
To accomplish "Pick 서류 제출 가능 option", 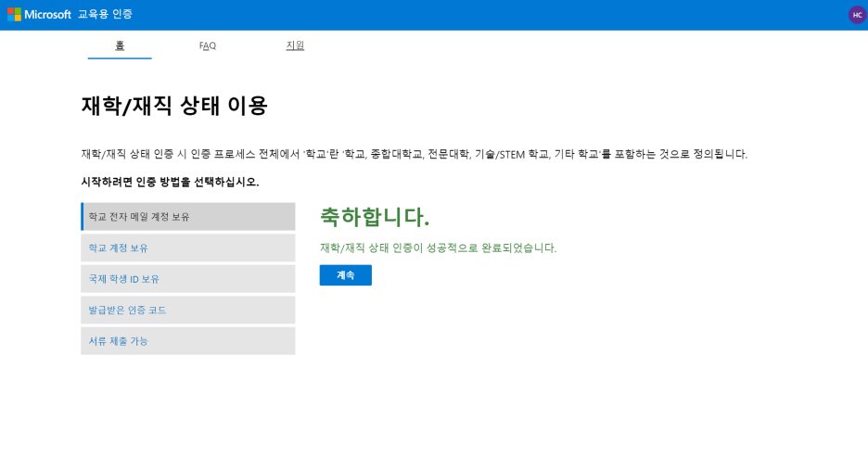I will pos(188,340).
